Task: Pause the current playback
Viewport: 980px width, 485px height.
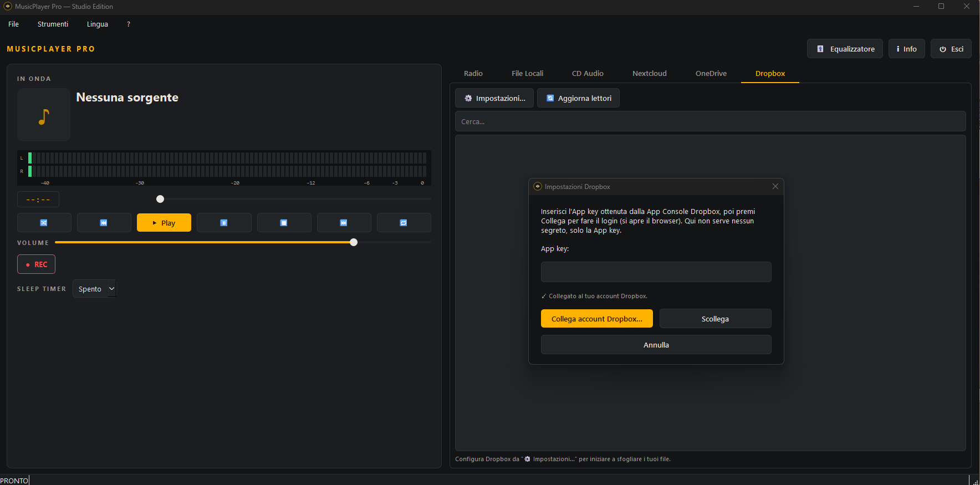Action: [x=224, y=223]
